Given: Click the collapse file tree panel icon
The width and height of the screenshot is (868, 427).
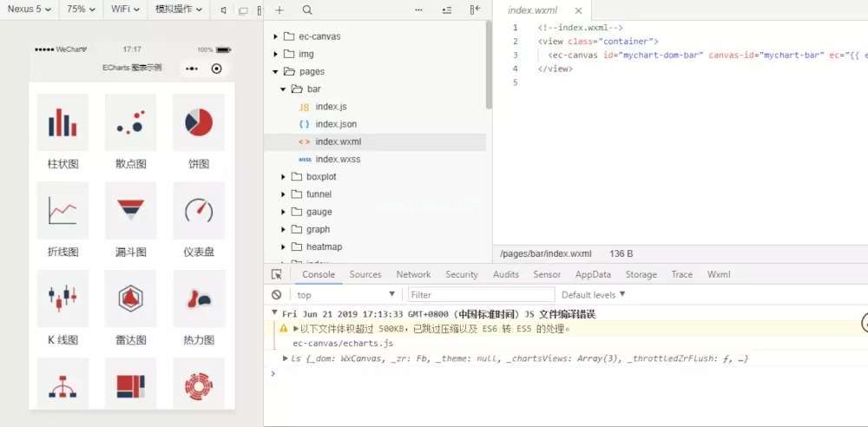Looking at the screenshot, I should [475, 10].
